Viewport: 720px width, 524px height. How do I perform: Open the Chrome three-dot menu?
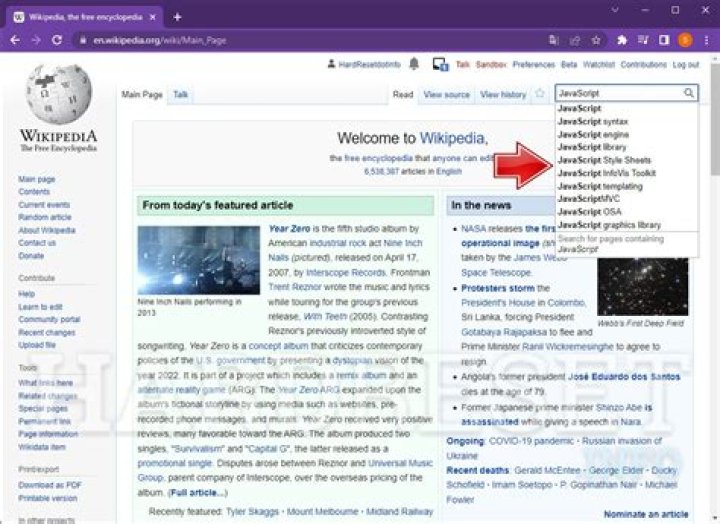click(x=706, y=40)
